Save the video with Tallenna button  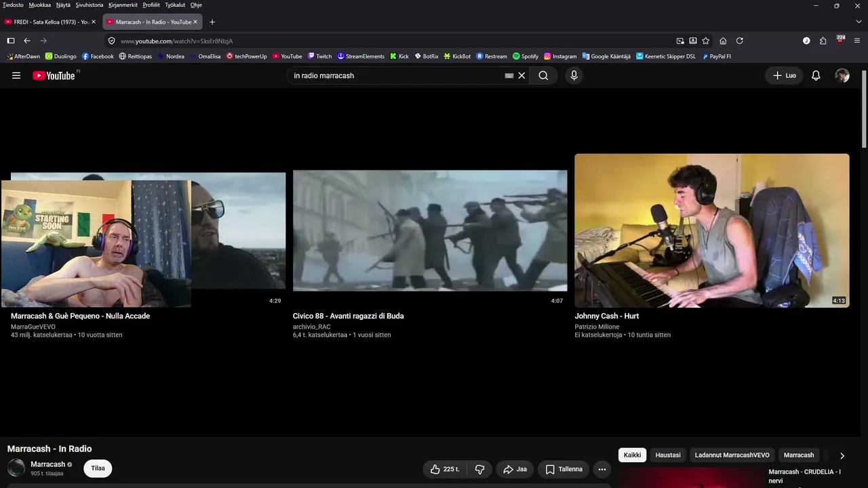tap(564, 469)
